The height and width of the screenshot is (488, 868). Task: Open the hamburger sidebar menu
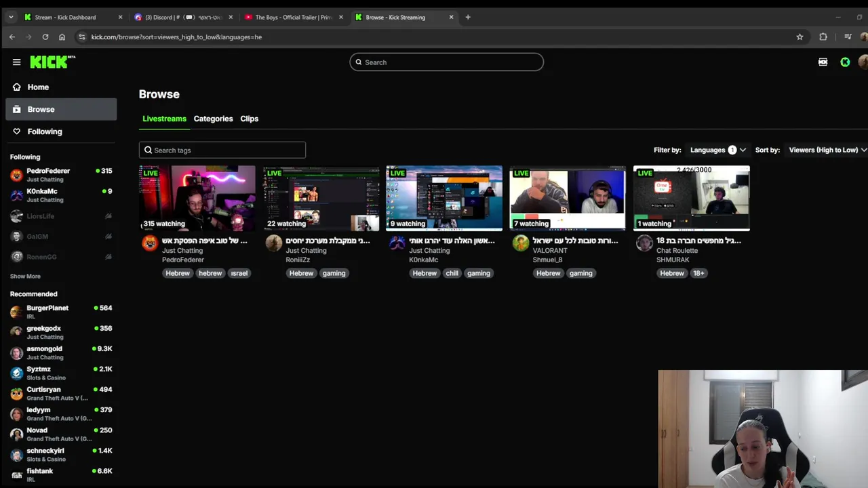[16, 62]
